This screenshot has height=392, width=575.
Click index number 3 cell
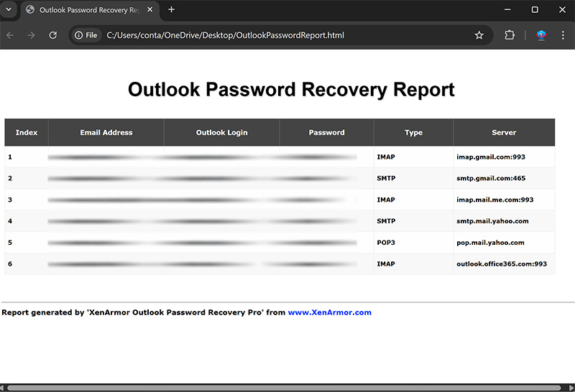pyautogui.click(x=27, y=200)
